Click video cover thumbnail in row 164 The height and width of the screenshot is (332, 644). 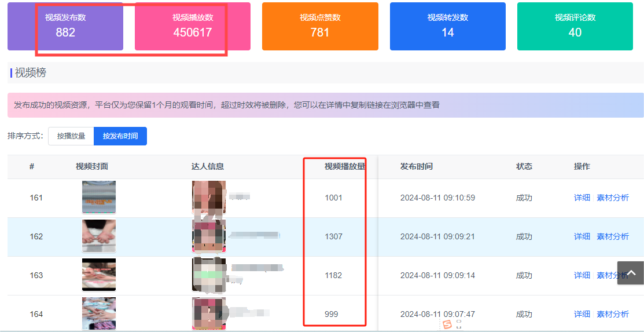[x=99, y=313]
